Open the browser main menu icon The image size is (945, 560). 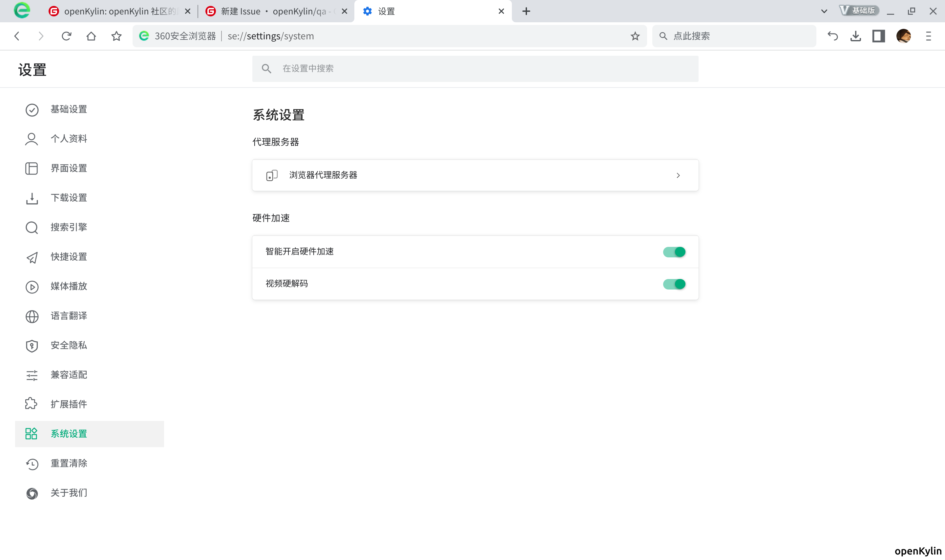pyautogui.click(x=928, y=36)
